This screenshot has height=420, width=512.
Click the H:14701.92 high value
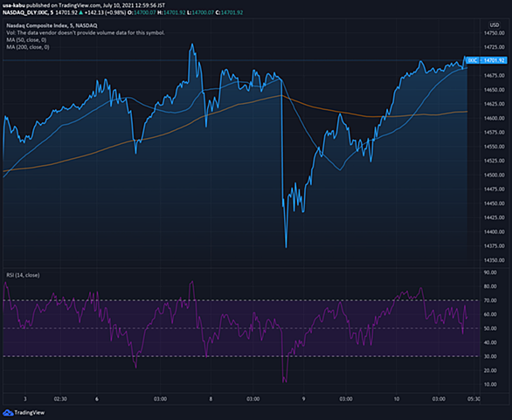tap(171, 12)
